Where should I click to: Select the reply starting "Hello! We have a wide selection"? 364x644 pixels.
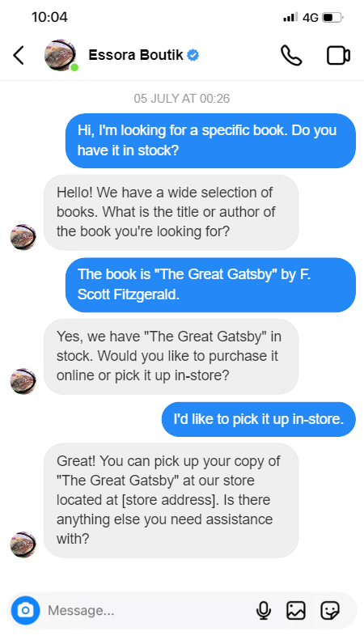(171, 212)
